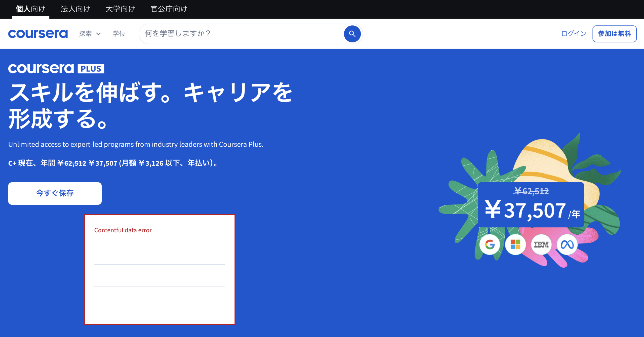
Task: Click the crossed-out ¥62,512 in price card
Action: [531, 191]
